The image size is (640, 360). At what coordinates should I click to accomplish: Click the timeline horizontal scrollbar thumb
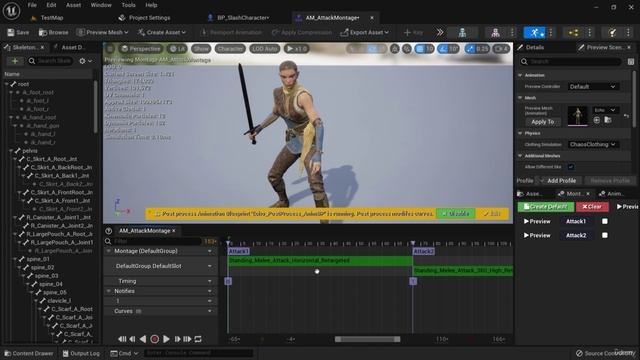pos(367,339)
